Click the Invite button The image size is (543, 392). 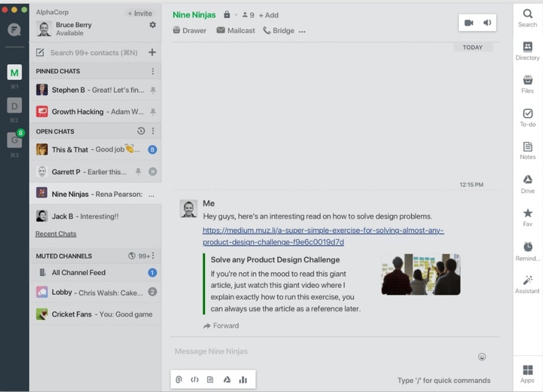point(140,13)
